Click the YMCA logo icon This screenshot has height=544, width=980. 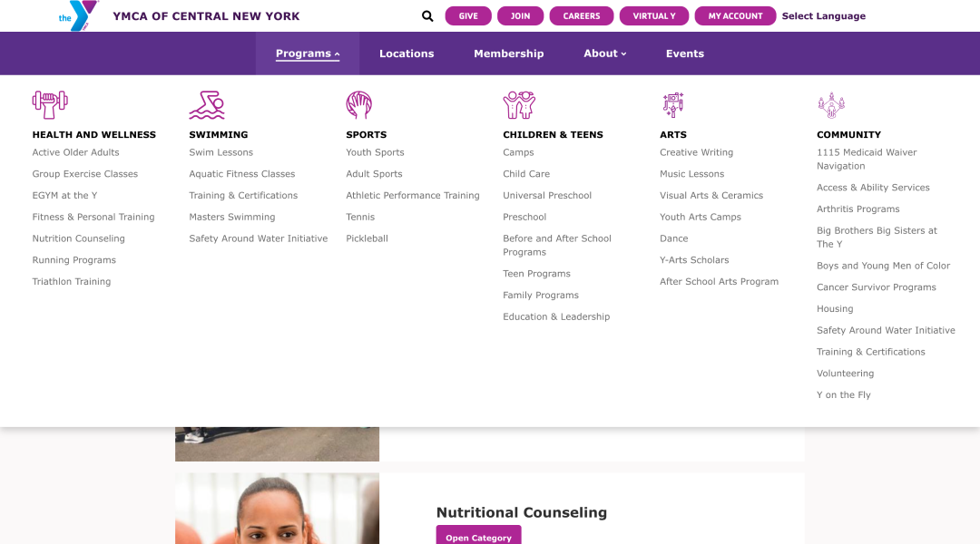[79, 15]
